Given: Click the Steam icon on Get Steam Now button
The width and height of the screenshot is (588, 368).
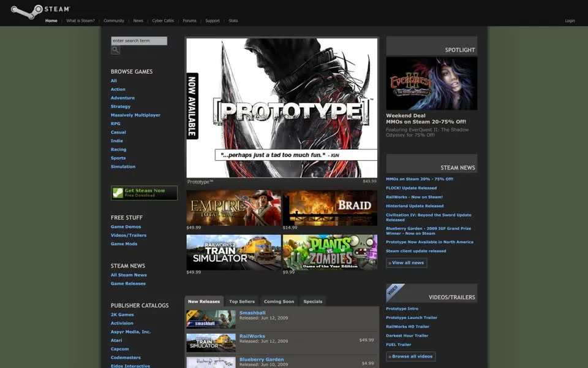Looking at the screenshot, I should [118, 193].
